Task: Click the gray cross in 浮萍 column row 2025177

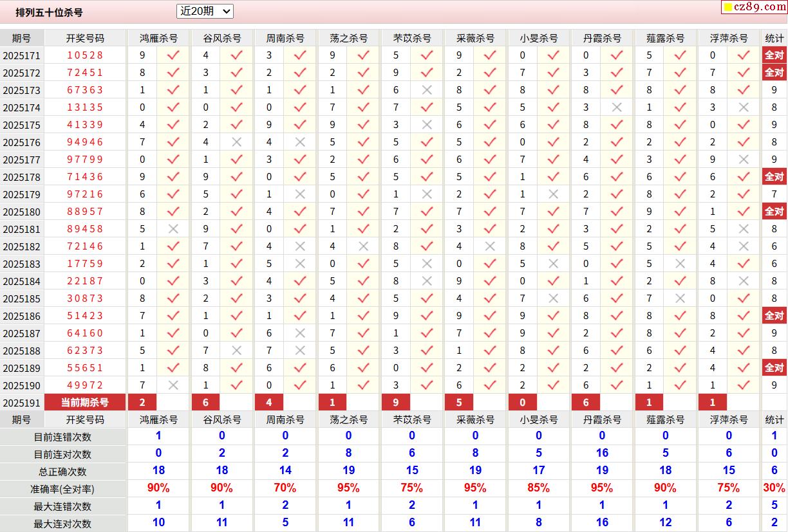Action: (744, 160)
